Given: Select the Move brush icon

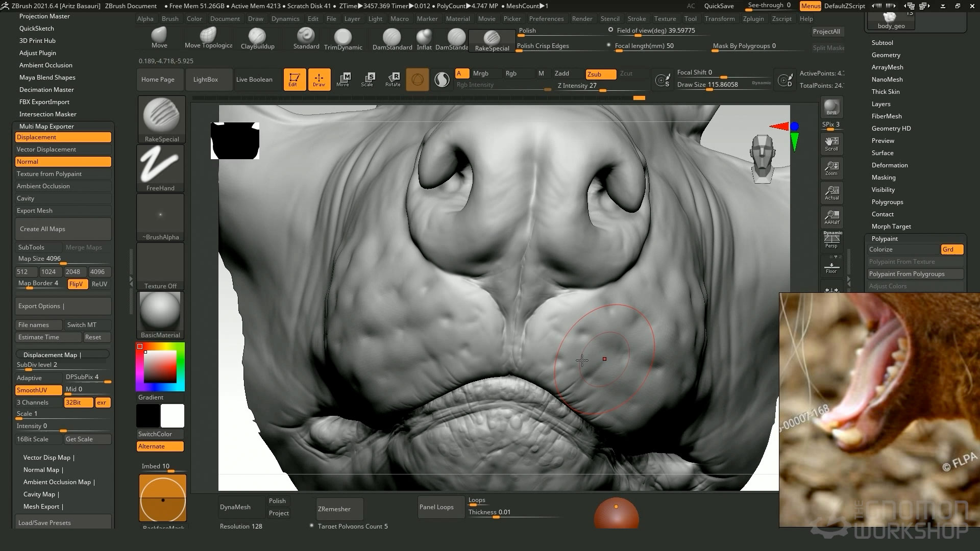Looking at the screenshot, I should tap(159, 37).
